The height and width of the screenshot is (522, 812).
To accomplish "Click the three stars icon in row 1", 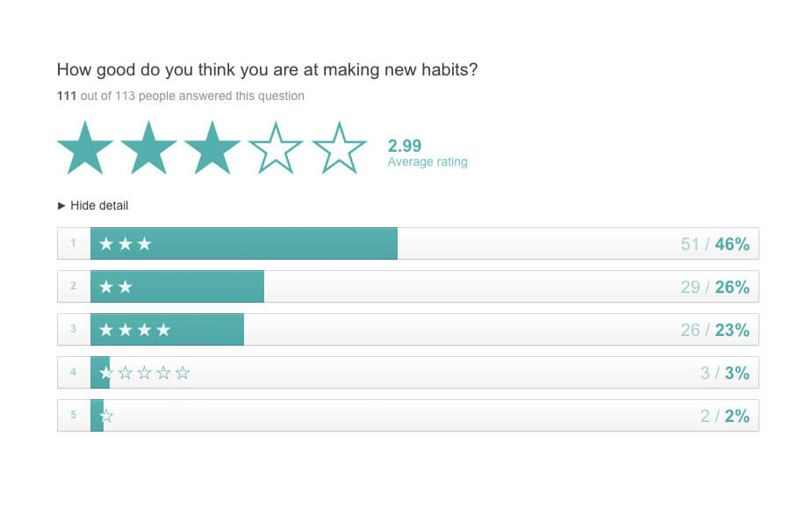I will (x=125, y=244).
